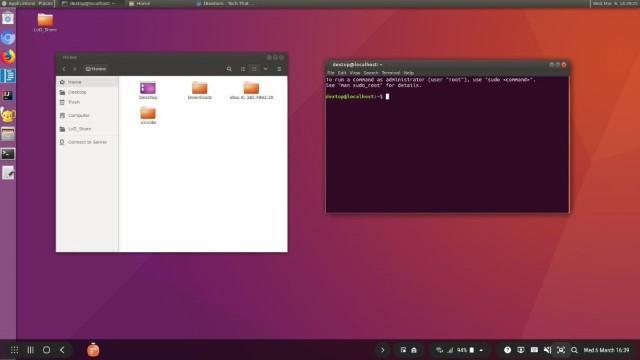Switch file manager to list view
Viewport: 640px width, 360px height.
243,69
